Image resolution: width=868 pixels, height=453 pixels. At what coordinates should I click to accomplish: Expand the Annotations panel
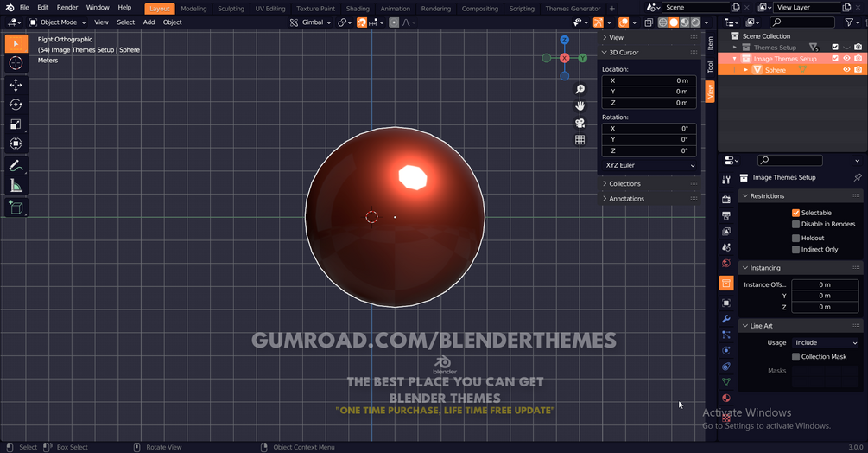(x=649, y=198)
